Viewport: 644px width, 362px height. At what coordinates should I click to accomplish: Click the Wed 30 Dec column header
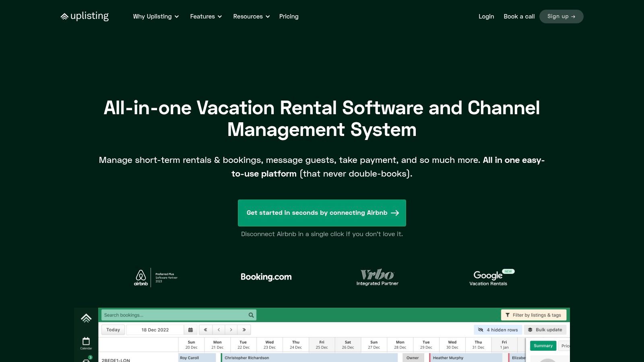(452, 345)
